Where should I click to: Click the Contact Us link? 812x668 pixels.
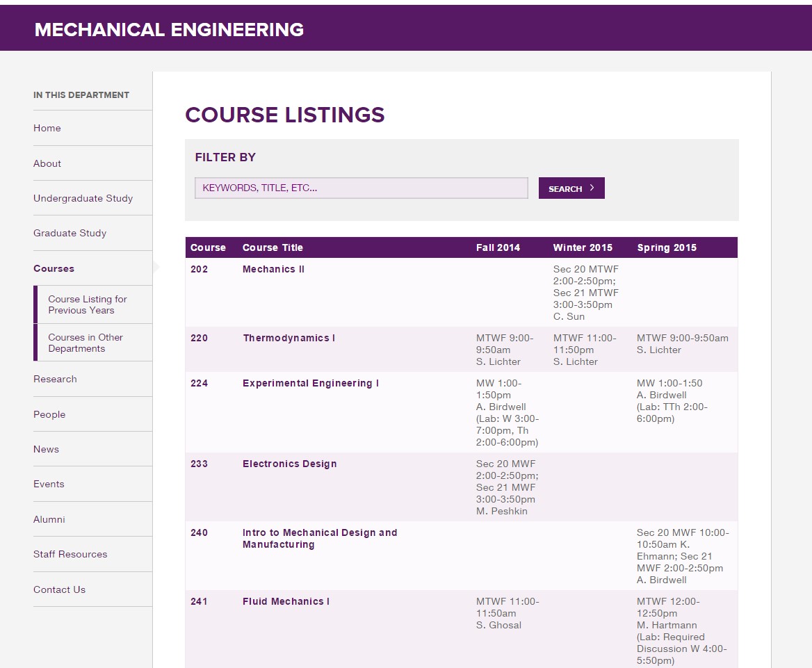coord(59,589)
